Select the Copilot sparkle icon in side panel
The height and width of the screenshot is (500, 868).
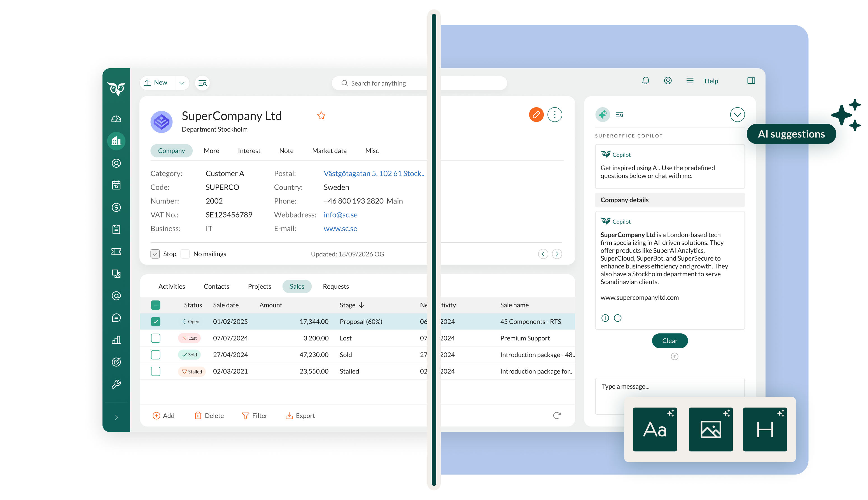click(x=602, y=115)
